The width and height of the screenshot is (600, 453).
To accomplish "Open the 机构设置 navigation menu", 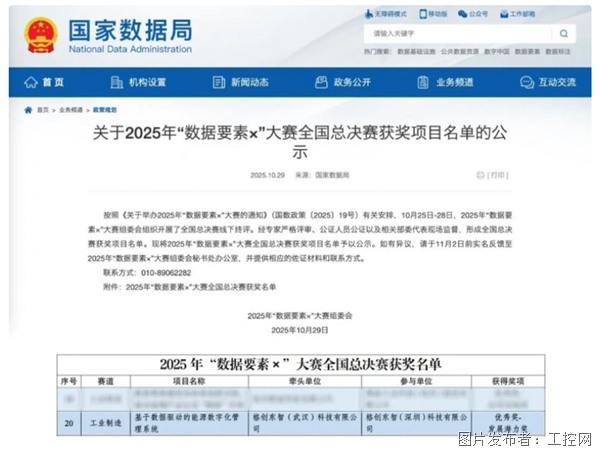I will coord(140,82).
